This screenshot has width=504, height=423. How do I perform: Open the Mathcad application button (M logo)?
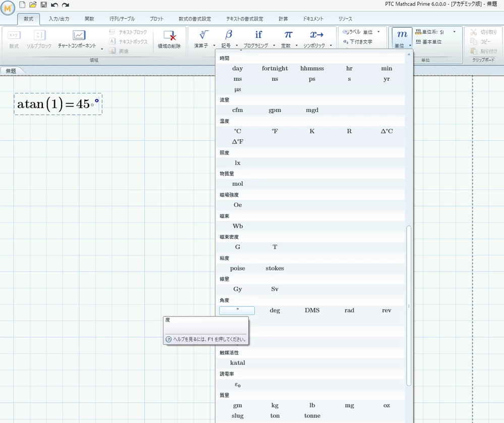(8, 8)
